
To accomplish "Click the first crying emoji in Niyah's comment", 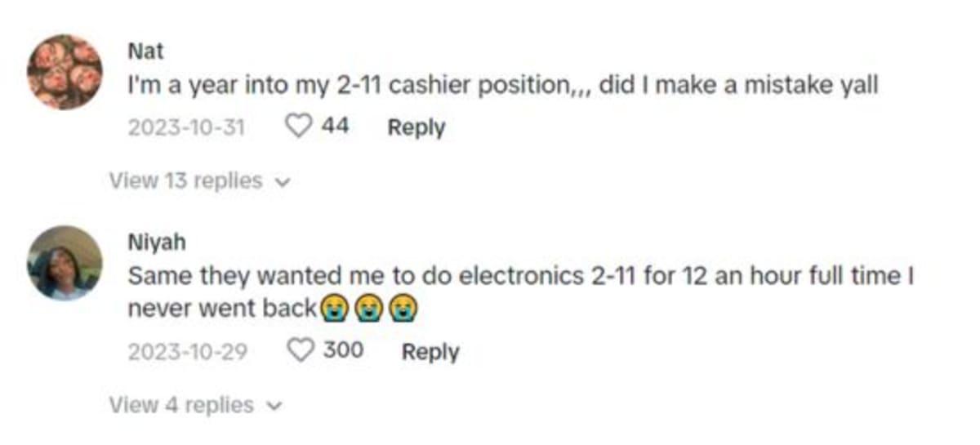I will [x=333, y=309].
